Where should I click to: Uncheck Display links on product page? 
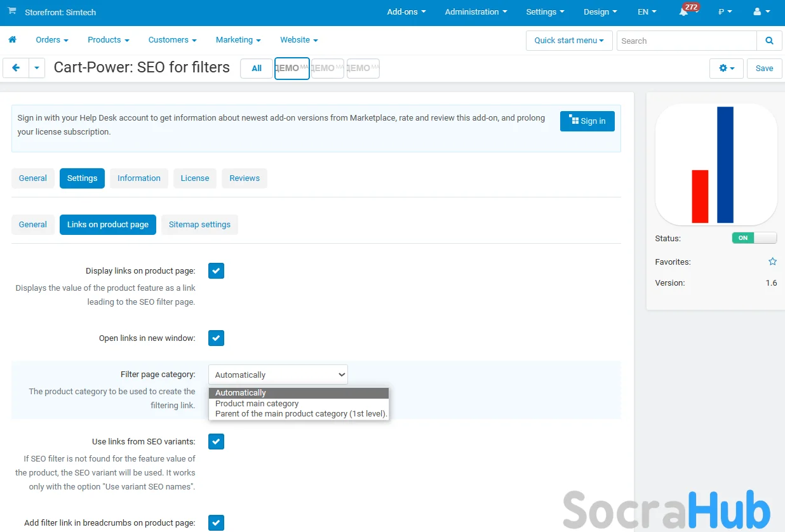coord(217,271)
